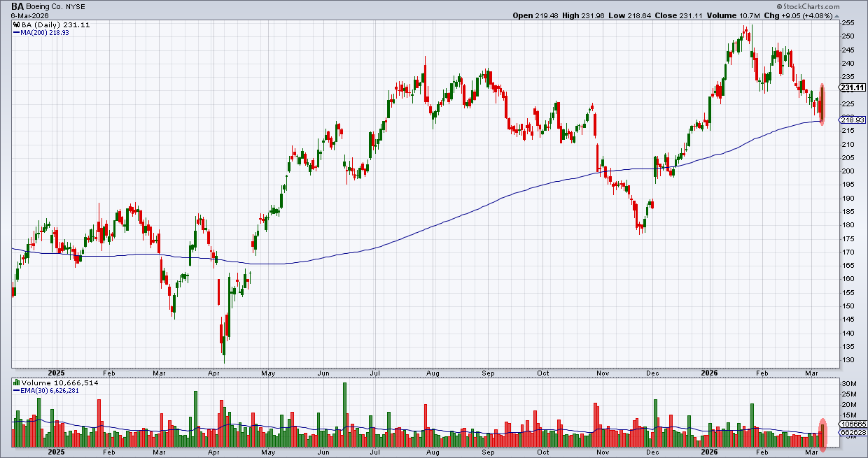Click the blue EMA(30) line swatch
The height and width of the screenshot is (458, 868).
pos(17,392)
